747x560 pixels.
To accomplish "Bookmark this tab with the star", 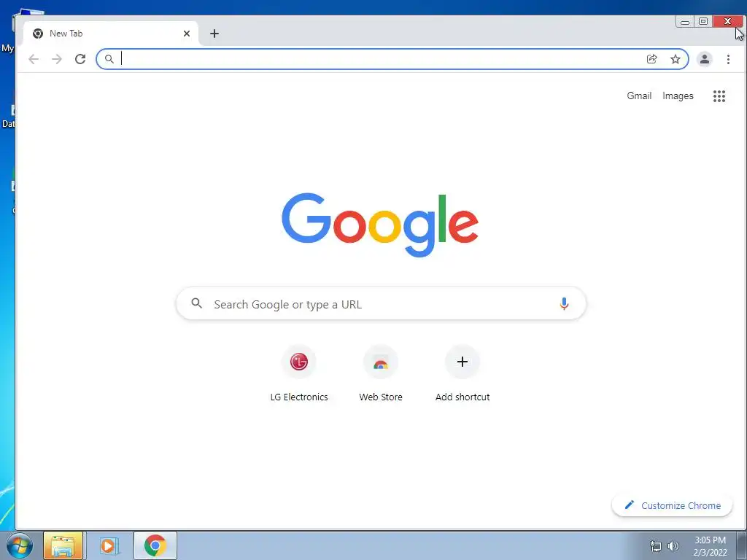I will tap(675, 59).
